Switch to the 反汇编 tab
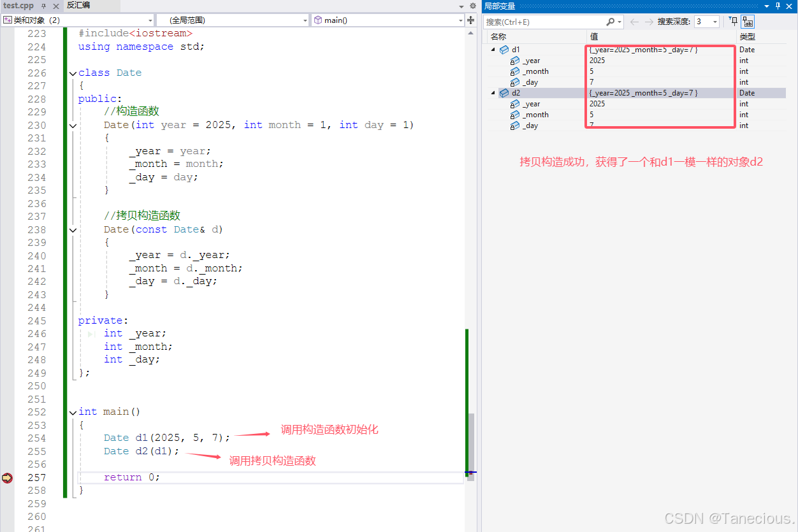This screenshot has height=532, width=798. click(x=78, y=5)
